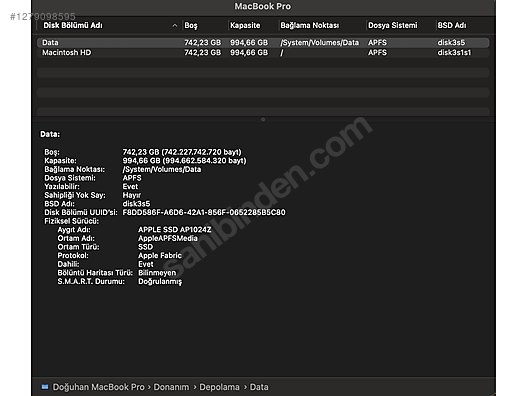The image size is (528, 396).
Task: Sort by Dosya Sistemi column header
Action: coord(393,26)
